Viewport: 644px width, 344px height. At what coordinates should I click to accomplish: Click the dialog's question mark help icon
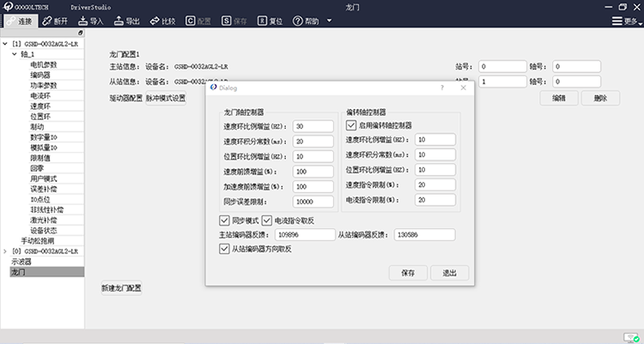(x=442, y=88)
